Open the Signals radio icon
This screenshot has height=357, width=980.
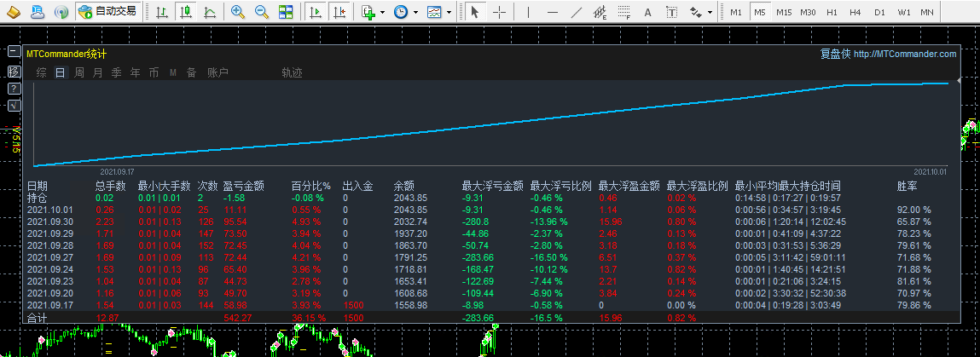coord(61,11)
